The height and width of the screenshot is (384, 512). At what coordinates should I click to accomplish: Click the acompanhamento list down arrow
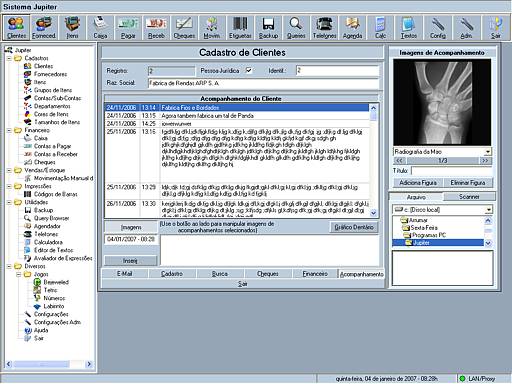coord(373,213)
